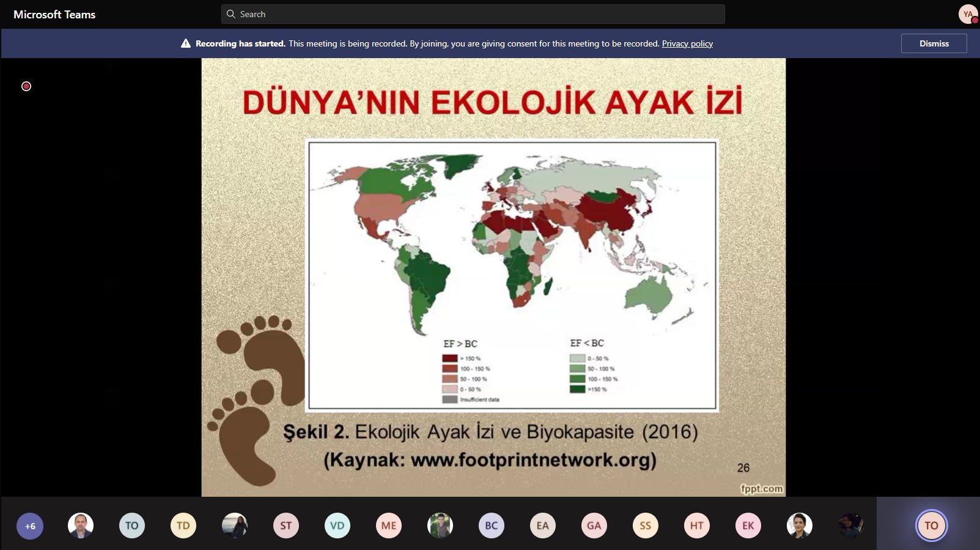
Task: Show the +6 additional participants
Action: 30,526
